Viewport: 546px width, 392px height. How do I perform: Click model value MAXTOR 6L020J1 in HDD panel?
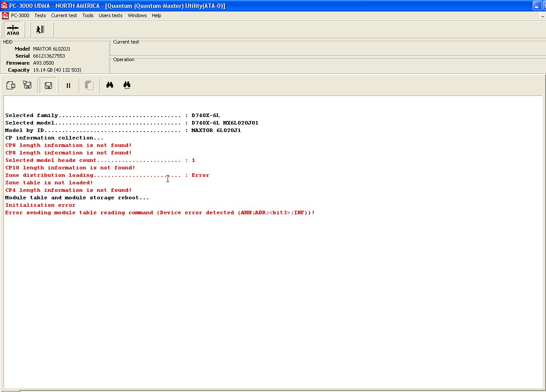click(x=51, y=49)
